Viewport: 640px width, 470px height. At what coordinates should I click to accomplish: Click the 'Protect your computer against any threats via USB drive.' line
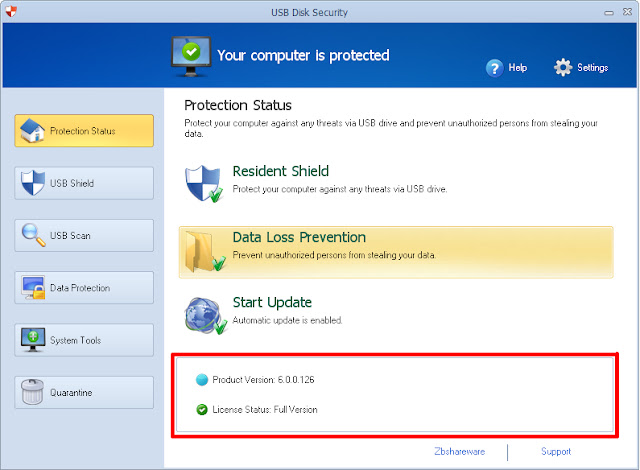(340, 189)
